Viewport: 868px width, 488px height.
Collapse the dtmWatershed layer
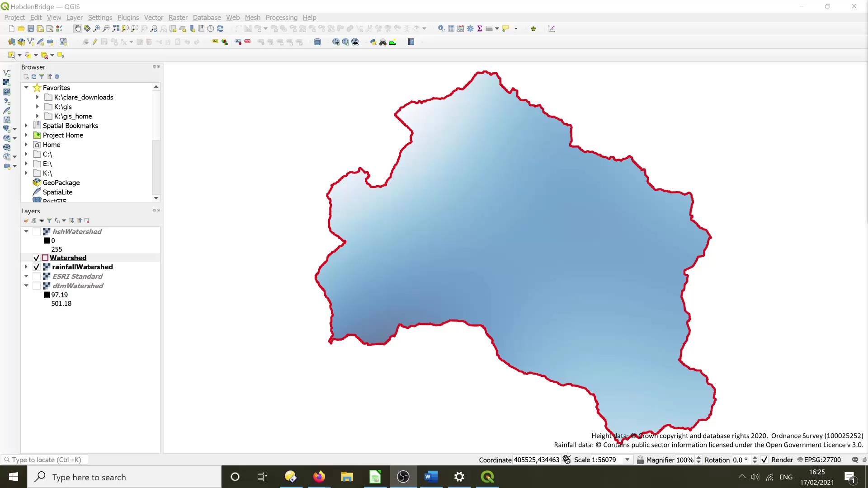[26, 286]
